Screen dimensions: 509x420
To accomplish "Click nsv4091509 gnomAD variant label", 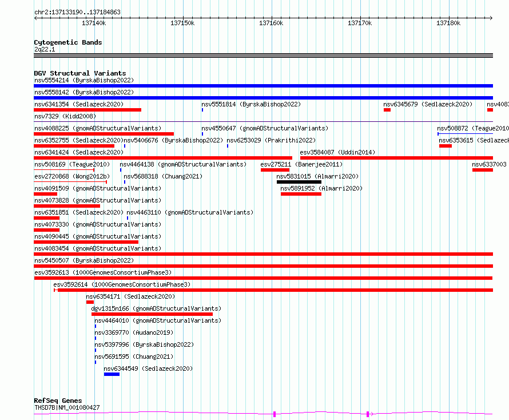I will [x=98, y=188].
